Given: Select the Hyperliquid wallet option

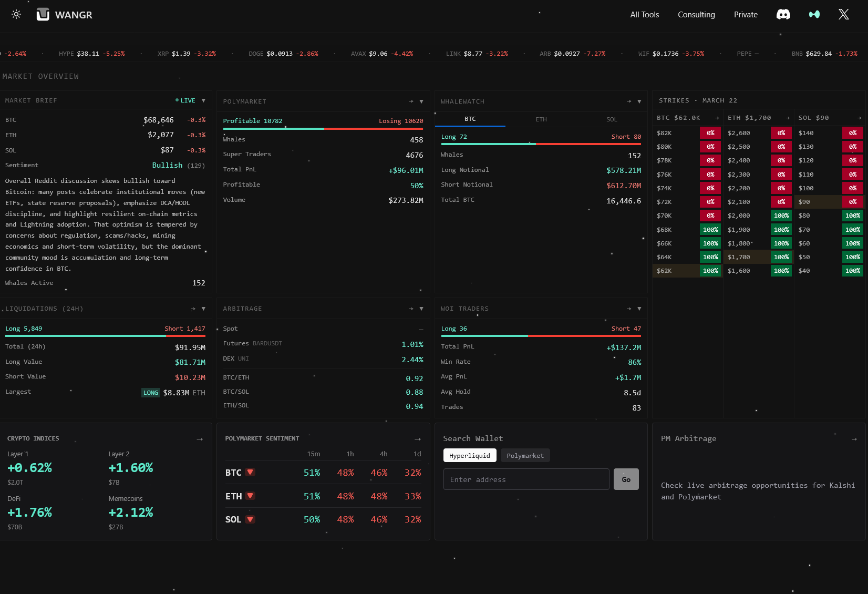Looking at the screenshot, I should point(469,456).
